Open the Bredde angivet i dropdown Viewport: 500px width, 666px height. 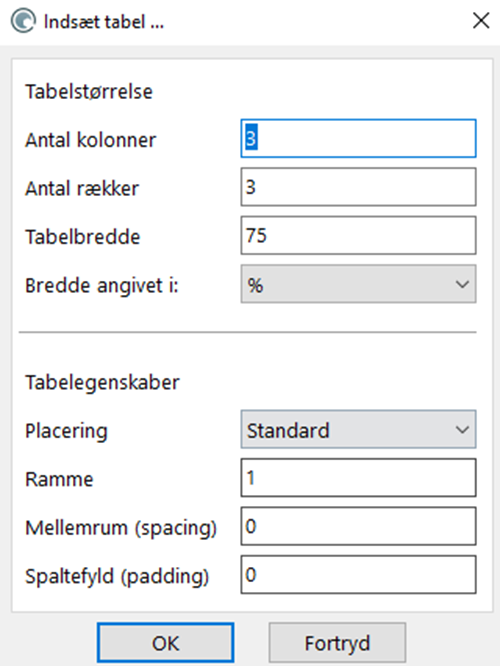coord(358,284)
